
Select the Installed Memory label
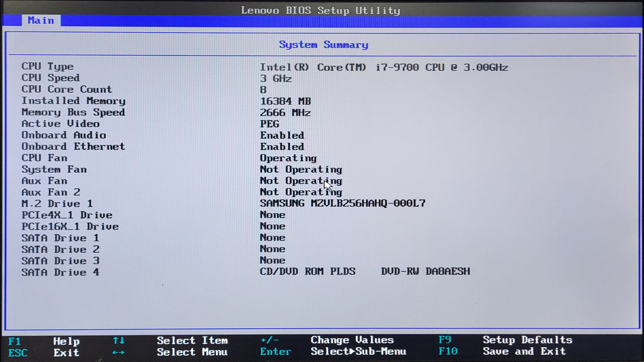tap(73, 101)
